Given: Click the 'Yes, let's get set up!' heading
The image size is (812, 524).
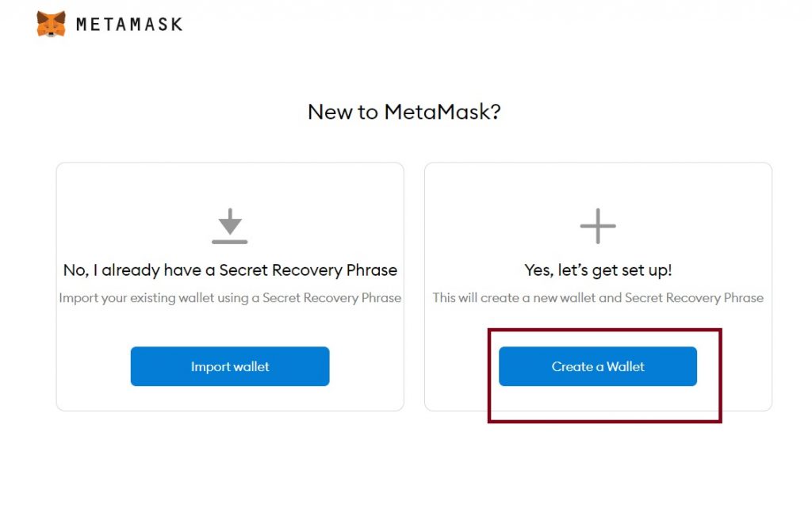Looking at the screenshot, I should pos(598,270).
